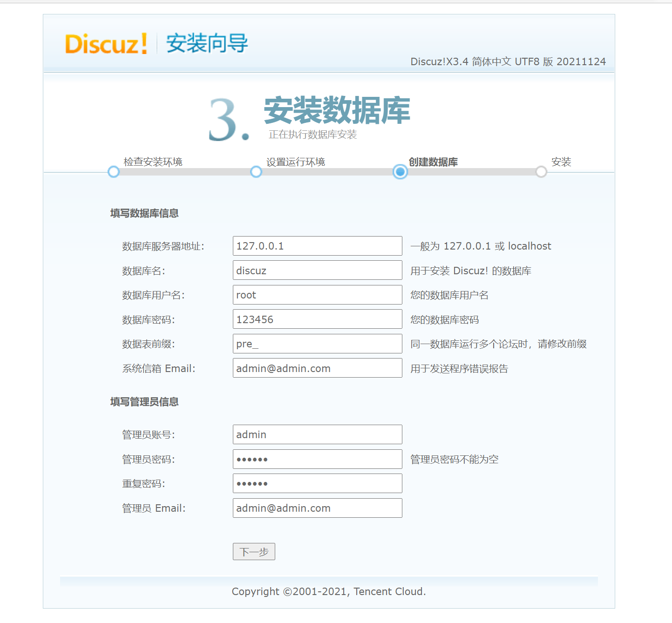The height and width of the screenshot is (623, 672).
Task: Click the active 创建数据库 step marker
Action: [x=400, y=172]
